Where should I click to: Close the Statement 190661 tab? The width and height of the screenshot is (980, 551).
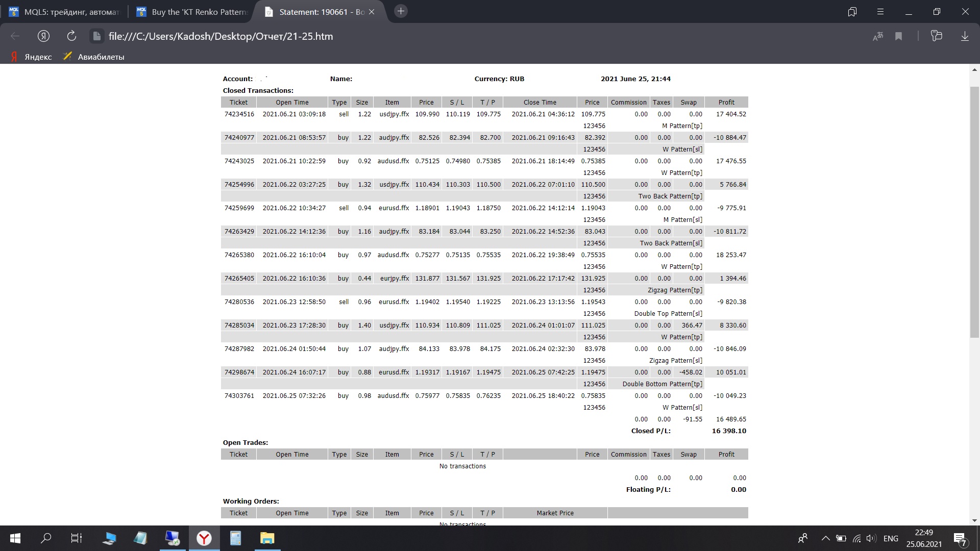372,12
